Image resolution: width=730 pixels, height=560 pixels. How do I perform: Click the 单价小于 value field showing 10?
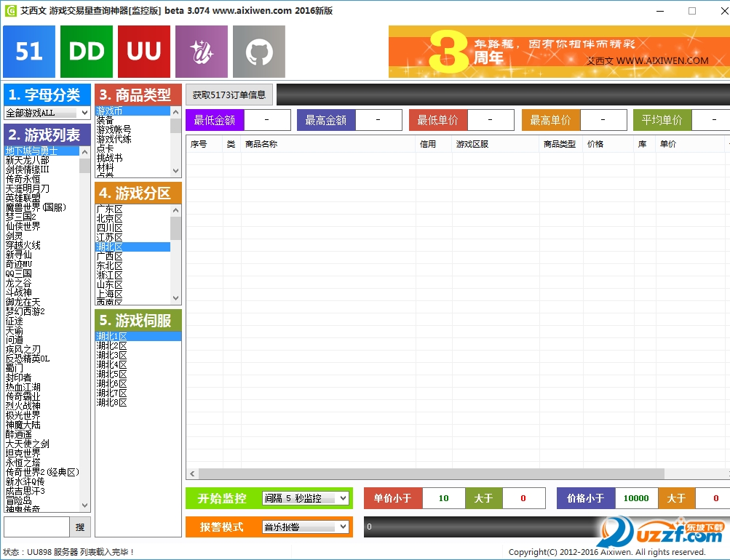[x=444, y=499]
